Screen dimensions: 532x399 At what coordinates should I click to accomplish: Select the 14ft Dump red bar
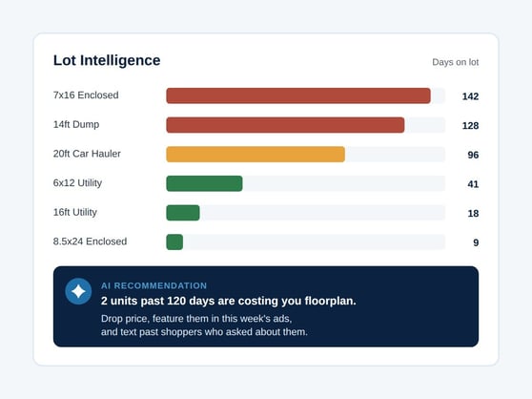pyautogui.click(x=285, y=125)
